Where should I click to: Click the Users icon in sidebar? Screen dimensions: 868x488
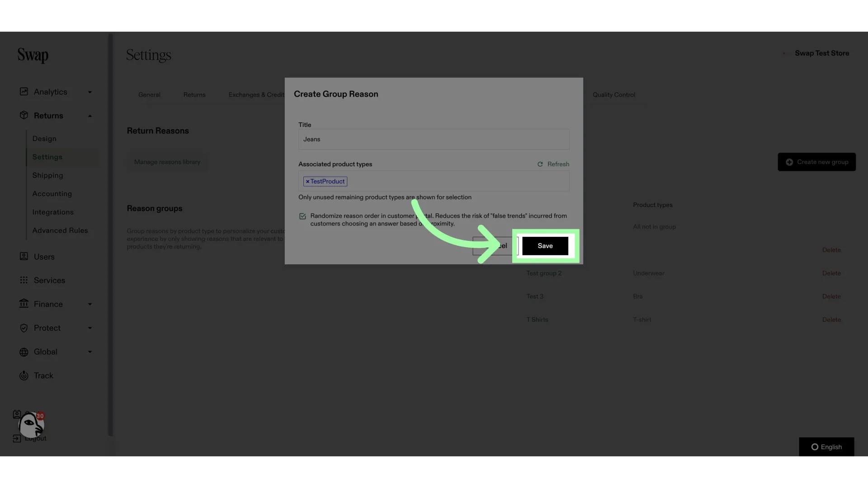[24, 256]
